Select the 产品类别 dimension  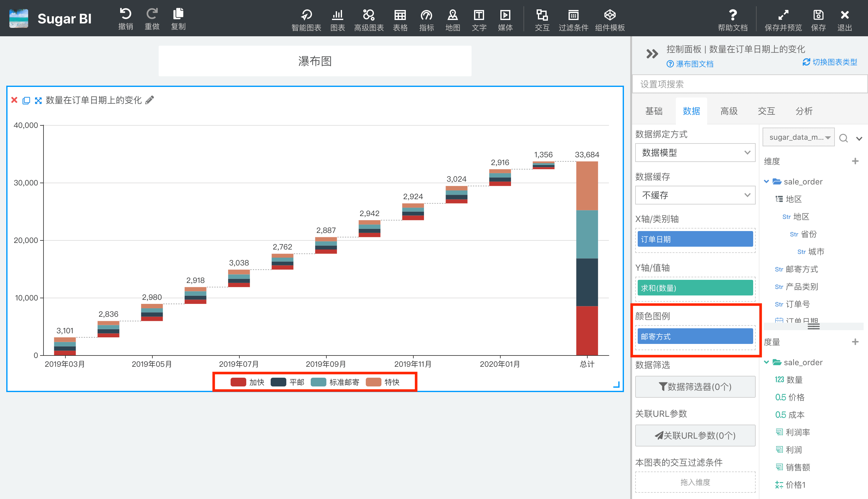(796, 286)
